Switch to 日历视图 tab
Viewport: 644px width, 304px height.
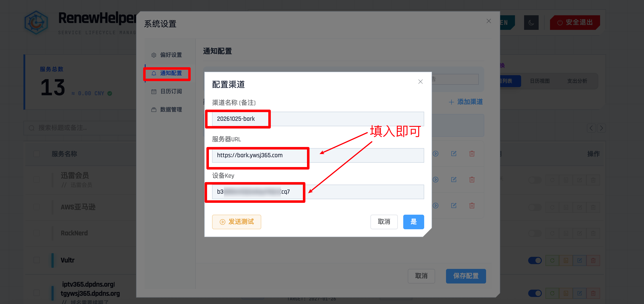540,81
